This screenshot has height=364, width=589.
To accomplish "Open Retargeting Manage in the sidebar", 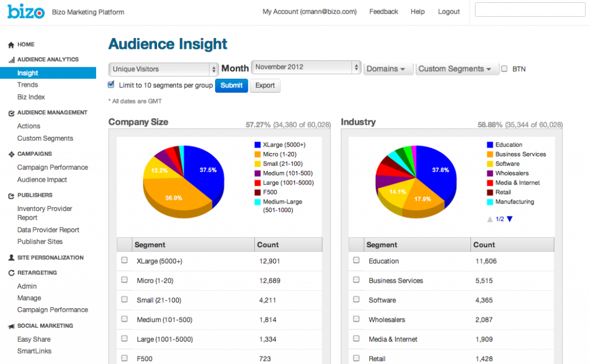I will coord(29,298).
